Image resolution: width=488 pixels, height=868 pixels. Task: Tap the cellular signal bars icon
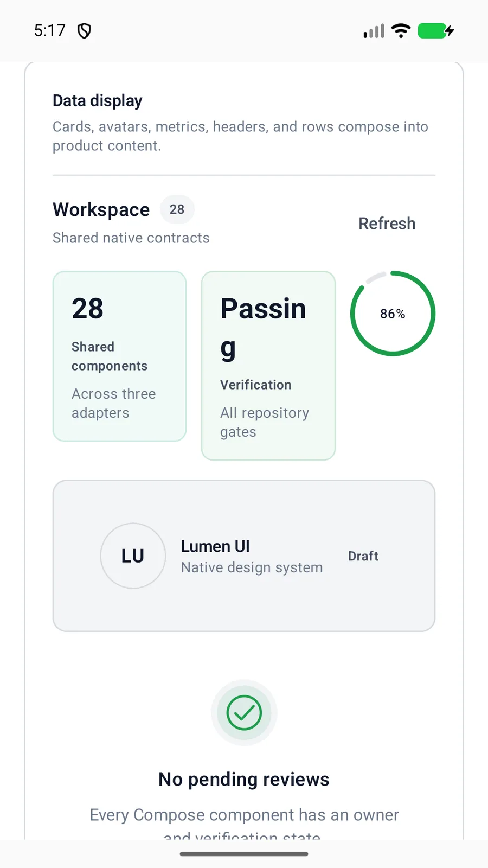tap(374, 31)
